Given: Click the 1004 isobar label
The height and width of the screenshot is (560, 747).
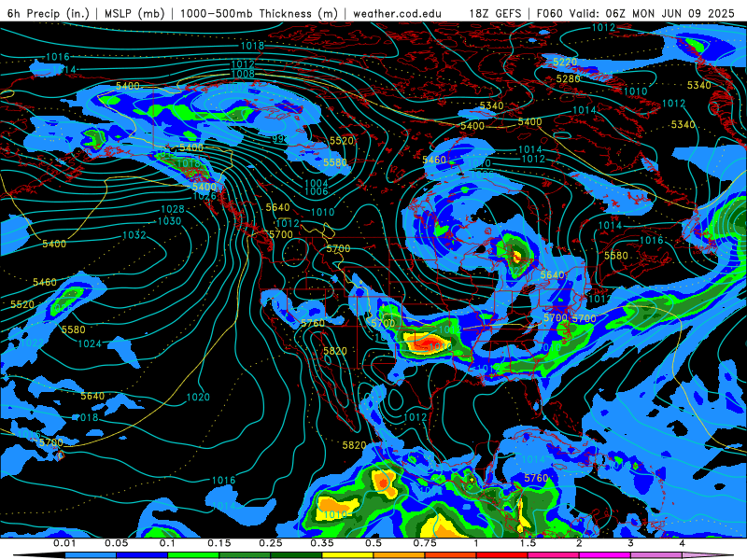Looking at the screenshot, I should tap(317, 183).
